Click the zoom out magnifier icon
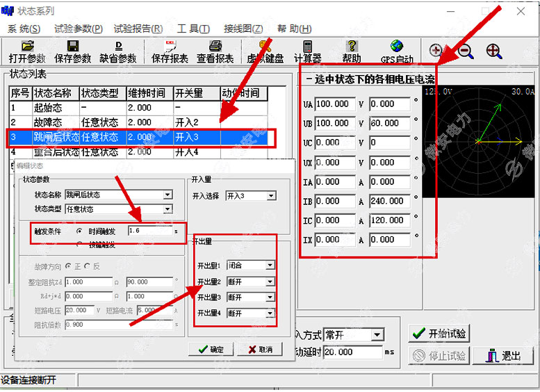This screenshot has width=540, height=392. tap(465, 51)
